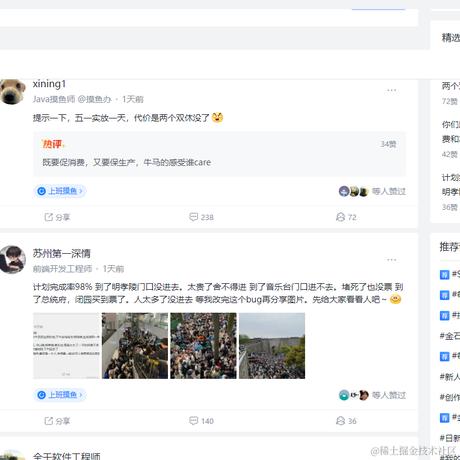Open xining1's dog avatar

point(13,92)
